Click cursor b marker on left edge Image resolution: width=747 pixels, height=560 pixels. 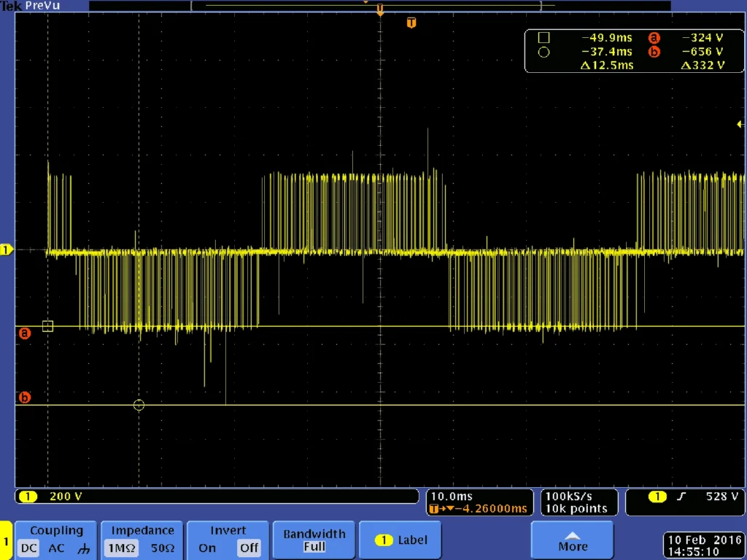pyautogui.click(x=25, y=397)
